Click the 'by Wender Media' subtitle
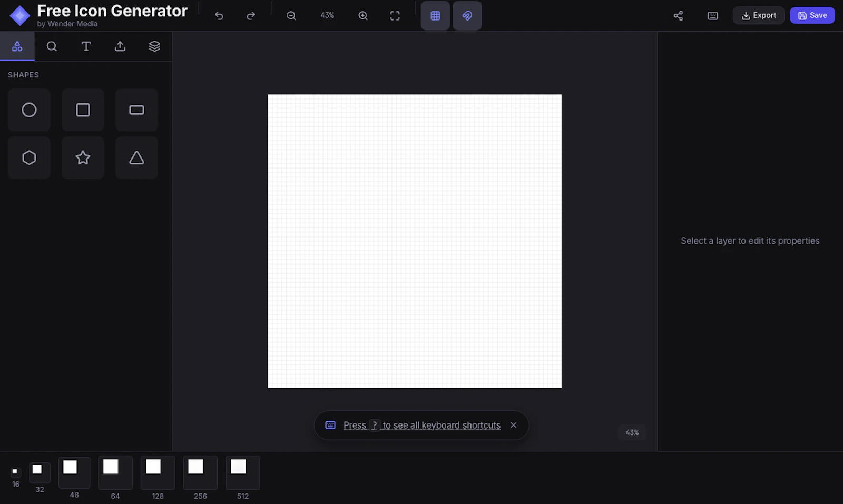The height and width of the screenshot is (504, 843). click(x=67, y=24)
